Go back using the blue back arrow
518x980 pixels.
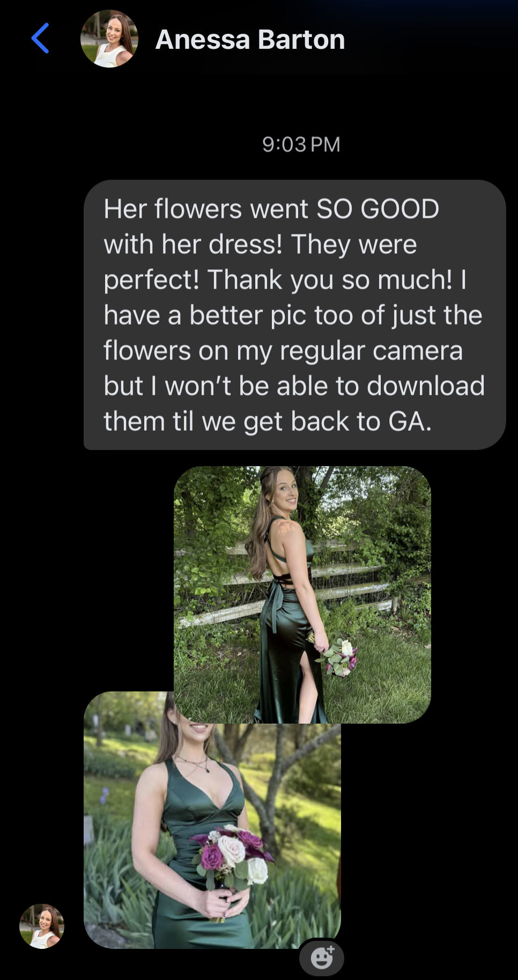[x=40, y=38]
